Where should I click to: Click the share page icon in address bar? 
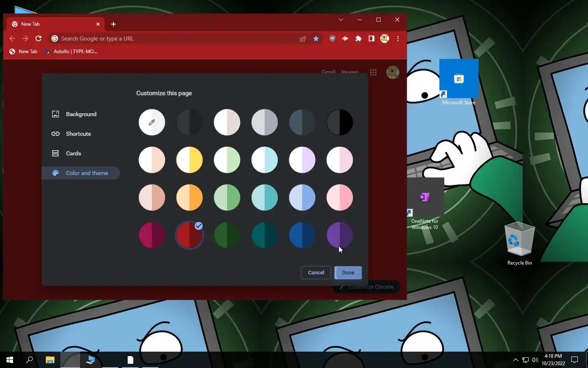click(303, 38)
